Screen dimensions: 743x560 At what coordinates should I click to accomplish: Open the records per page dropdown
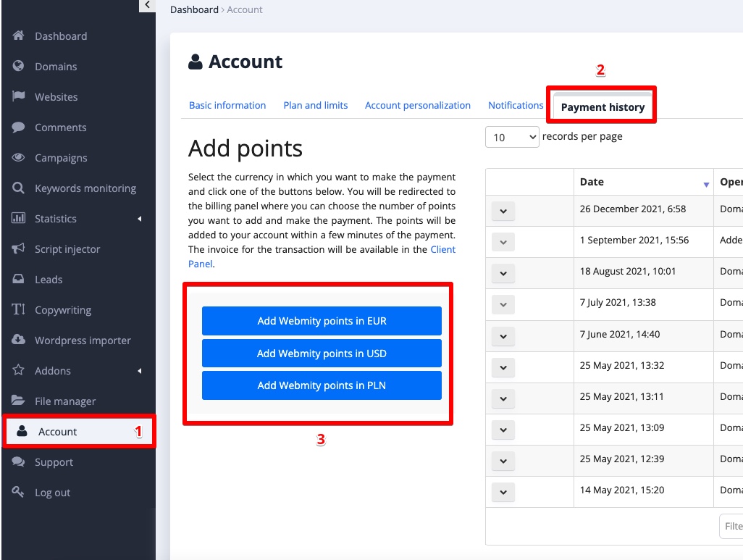click(x=512, y=136)
